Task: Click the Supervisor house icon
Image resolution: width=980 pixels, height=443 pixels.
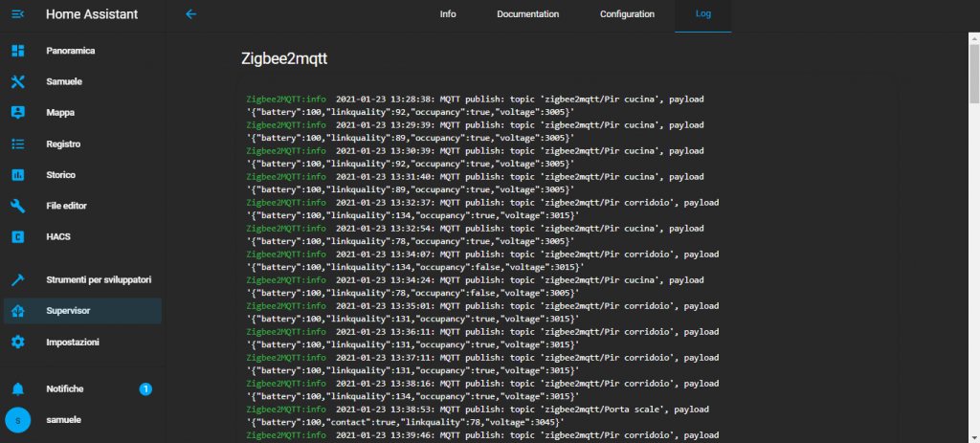Action: click(x=17, y=311)
